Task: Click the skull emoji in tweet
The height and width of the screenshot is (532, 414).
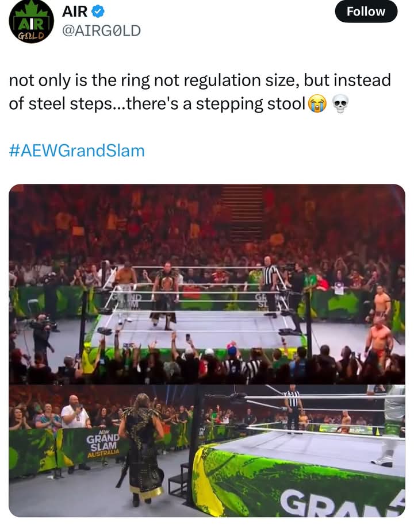Action: pyautogui.click(x=340, y=104)
